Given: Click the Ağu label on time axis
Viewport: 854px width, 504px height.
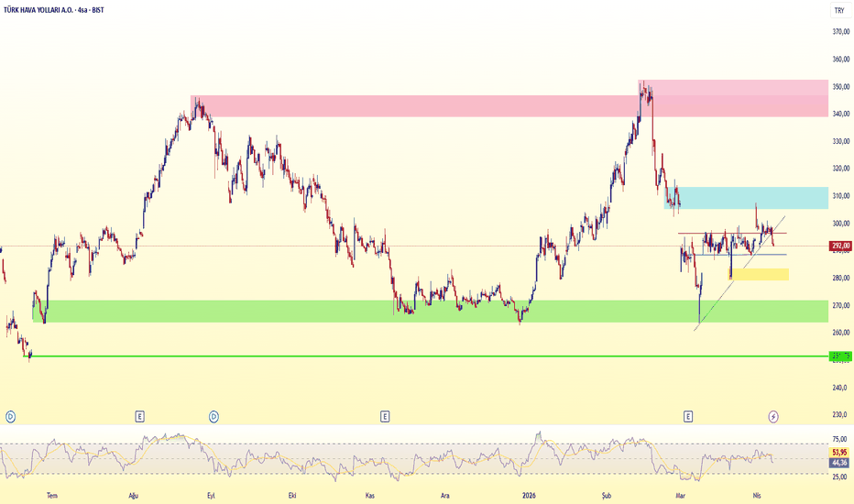Looking at the screenshot, I should [133, 495].
